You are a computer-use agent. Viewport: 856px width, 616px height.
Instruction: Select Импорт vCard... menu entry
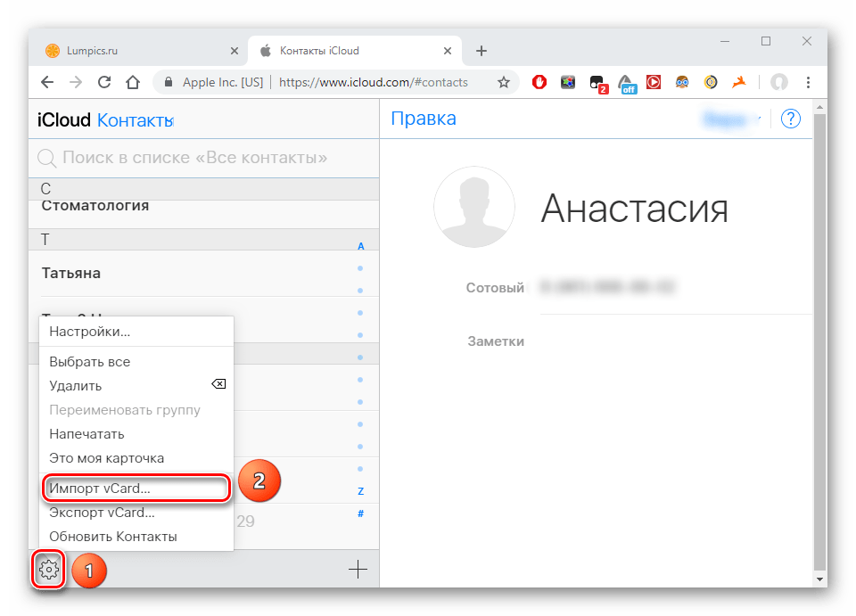[100, 489]
